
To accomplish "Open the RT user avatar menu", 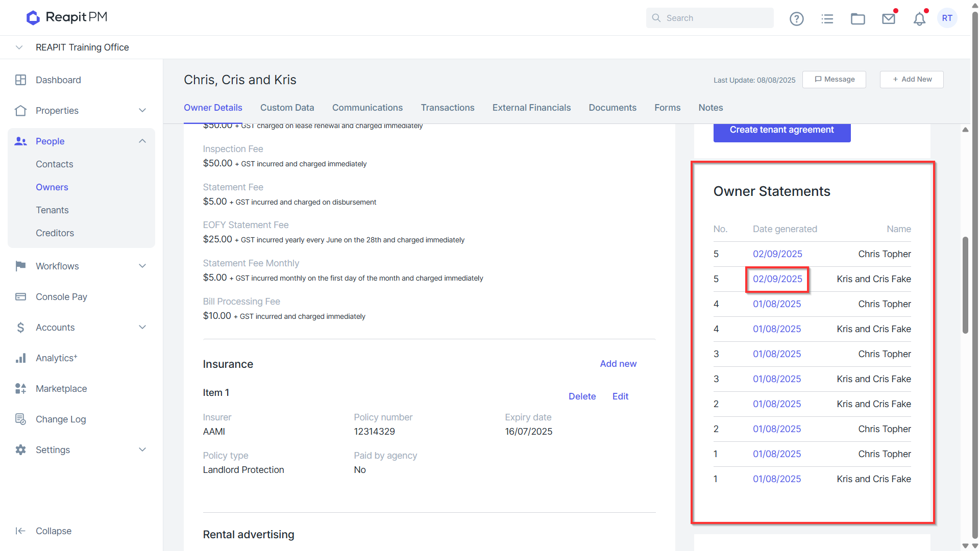I will tap(947, 18).
